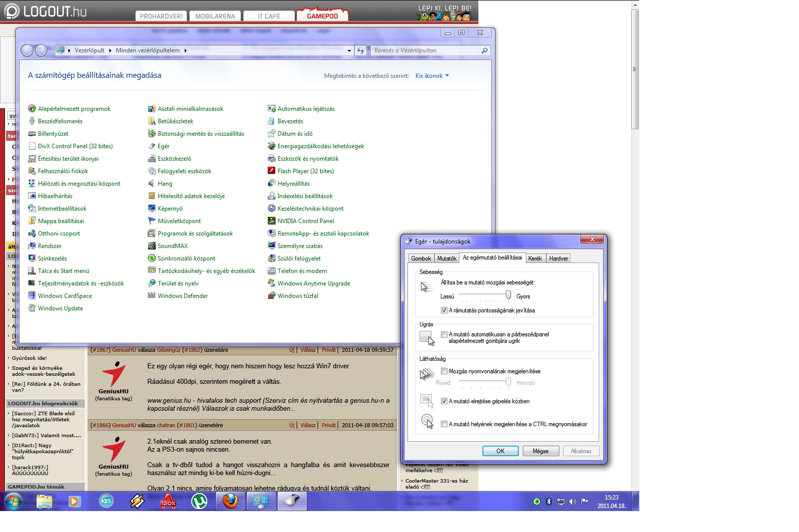
Task: Switch to the Kerék tab
Action: (535, 259)
